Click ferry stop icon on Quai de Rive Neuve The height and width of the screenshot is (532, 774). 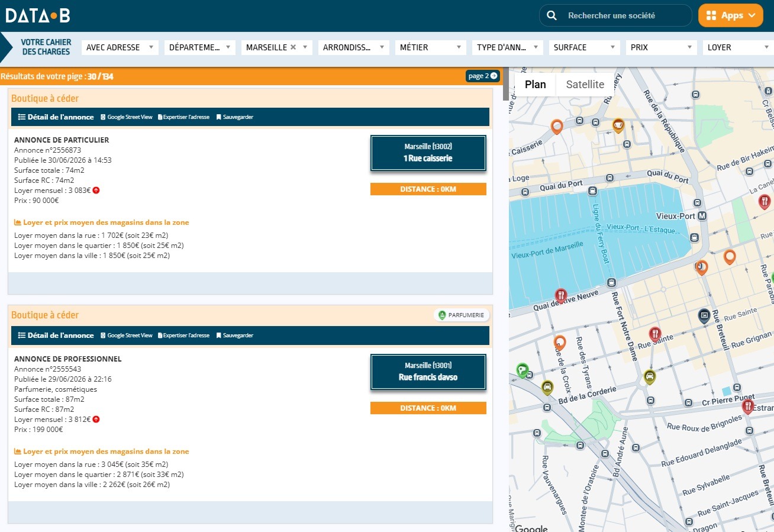(611, 282)
